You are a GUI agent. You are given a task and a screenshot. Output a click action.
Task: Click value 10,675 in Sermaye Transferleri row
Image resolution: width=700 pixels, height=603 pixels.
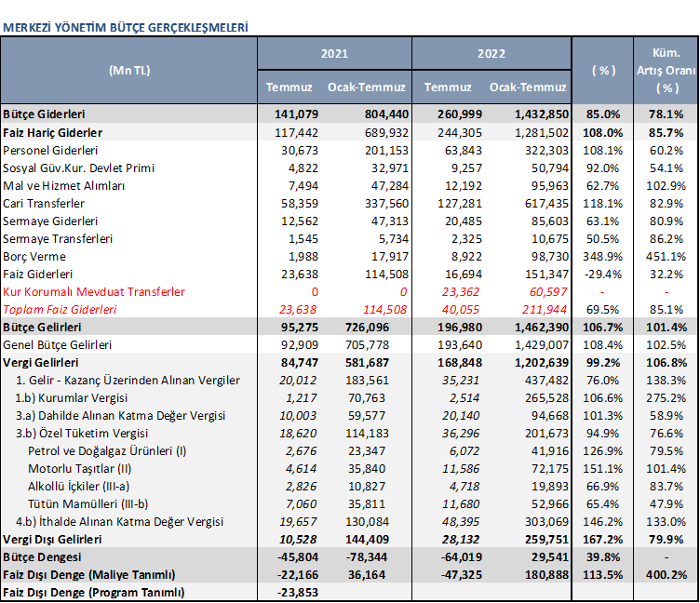[550, 239]
